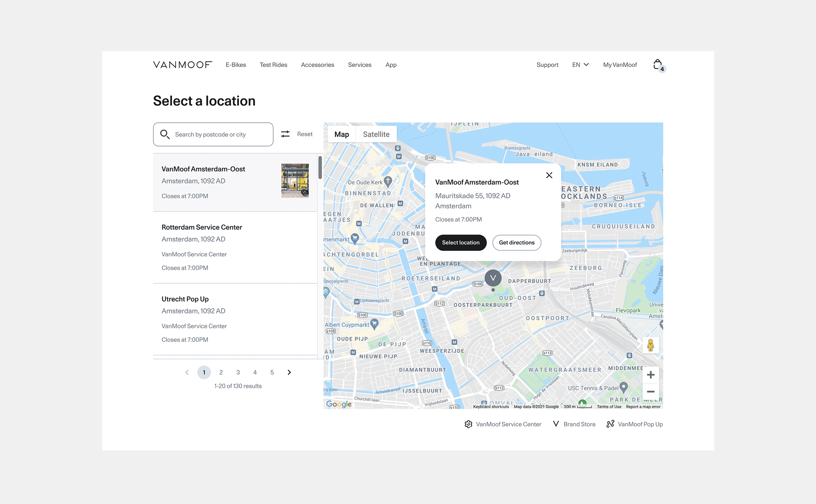Open the Support link
This screenshot has height=504, width=816.
547,65
